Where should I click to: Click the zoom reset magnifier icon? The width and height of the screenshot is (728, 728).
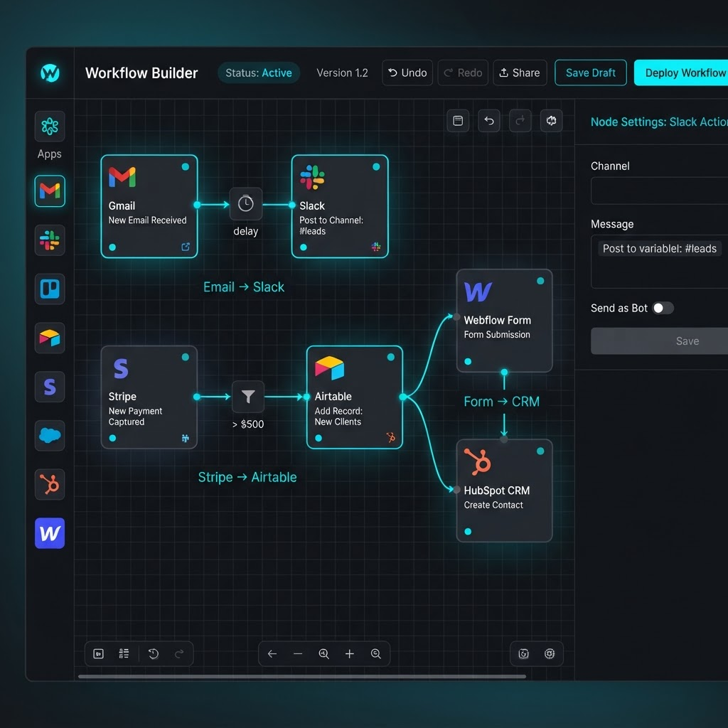point(375,654)
